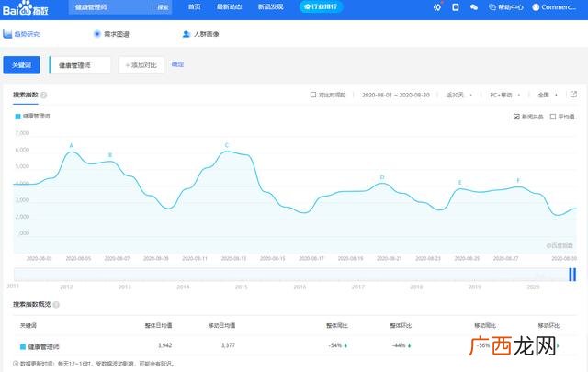Tick the 对比时间段 compare period checkbox
The height and width of the screenshot is (372, 588).
(x=313, y=95)
